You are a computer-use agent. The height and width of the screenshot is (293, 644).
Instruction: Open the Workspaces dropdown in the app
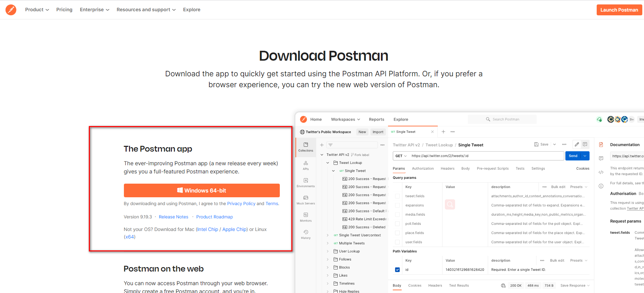(345, 119)
